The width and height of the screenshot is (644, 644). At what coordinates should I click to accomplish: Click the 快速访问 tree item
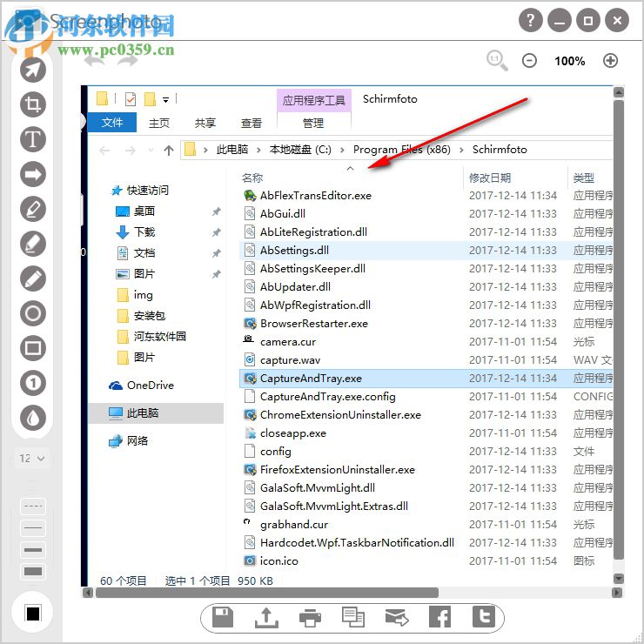pyautogui.click(x=147, y=191)
